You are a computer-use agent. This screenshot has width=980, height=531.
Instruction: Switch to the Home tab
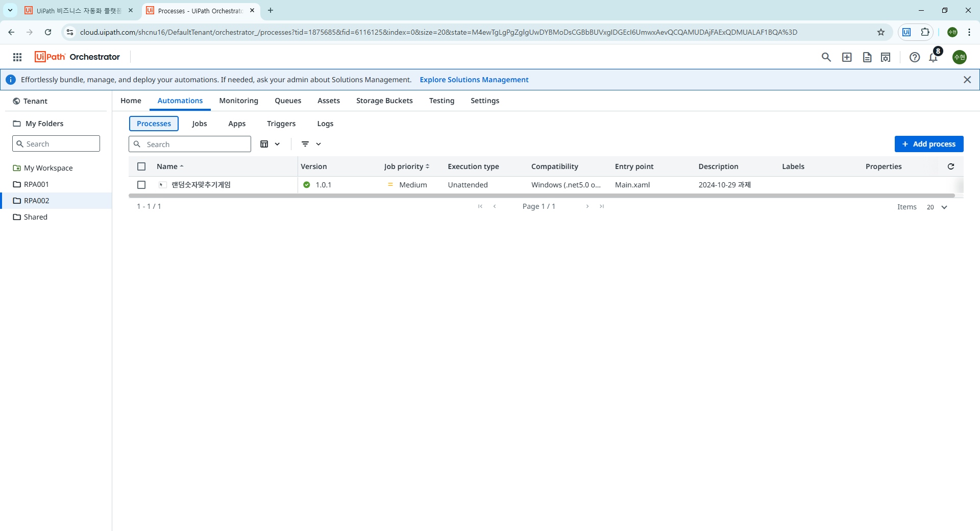pyautogui.click(x=131, y=101)
